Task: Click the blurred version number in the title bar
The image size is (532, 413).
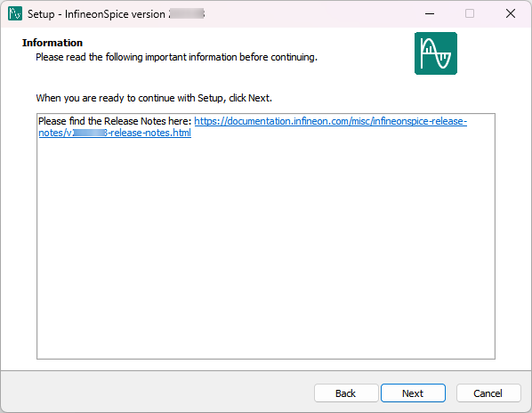Action: 187,13
